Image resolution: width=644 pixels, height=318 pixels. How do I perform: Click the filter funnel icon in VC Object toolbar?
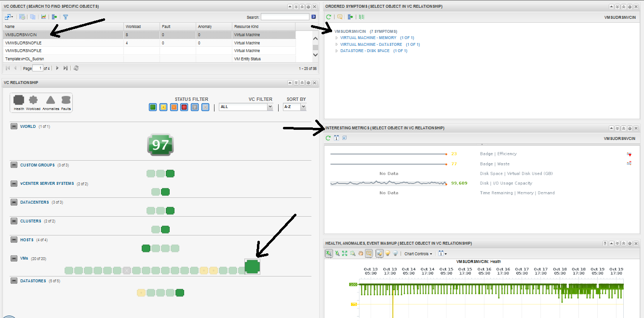tap(66, 17)
